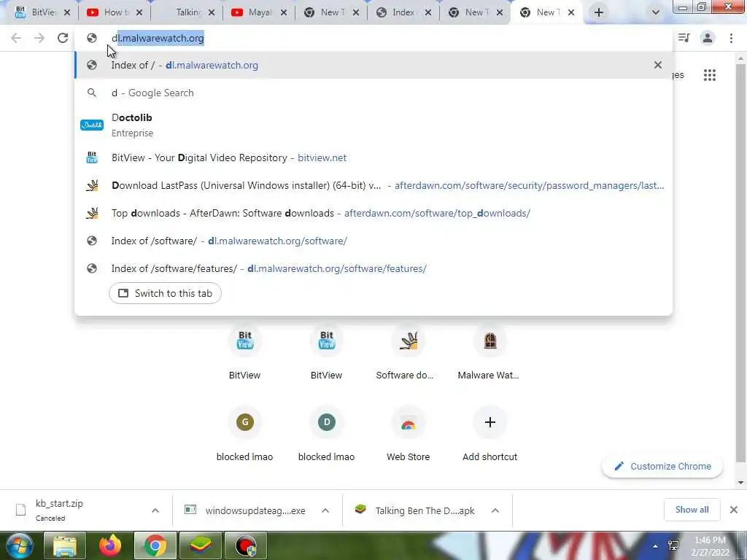Open the Chrome three-dot menu
Screen dimensions: 747x560
click(x=731, y=38)
